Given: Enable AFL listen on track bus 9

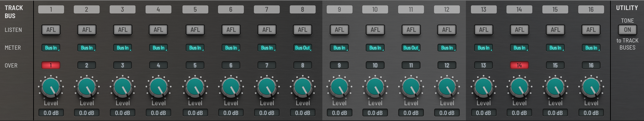Looking at the screenshot, I should pyautogui.click(x=339, y=30).
